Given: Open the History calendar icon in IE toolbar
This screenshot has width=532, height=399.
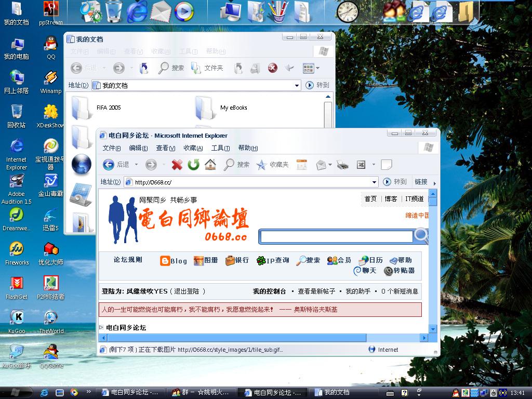Looking at the screenshot, I should [x=302, y=165].
